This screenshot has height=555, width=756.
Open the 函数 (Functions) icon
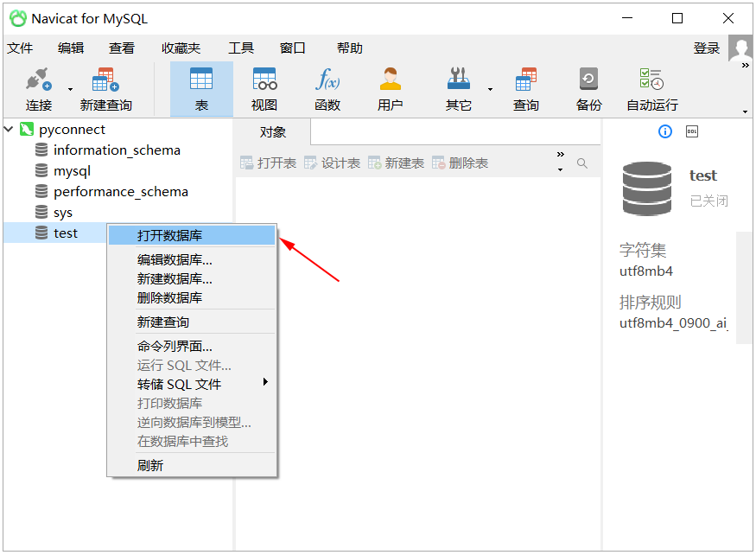(328, 89)
